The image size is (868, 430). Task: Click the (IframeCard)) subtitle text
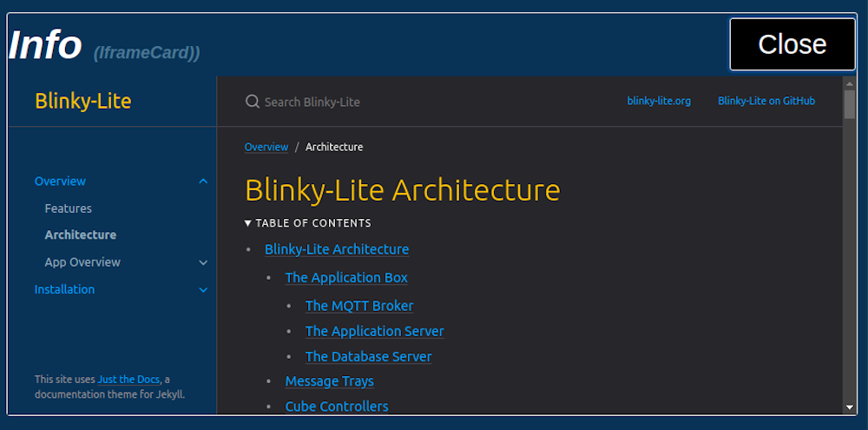pyautogui.click(x=147, y=53)
